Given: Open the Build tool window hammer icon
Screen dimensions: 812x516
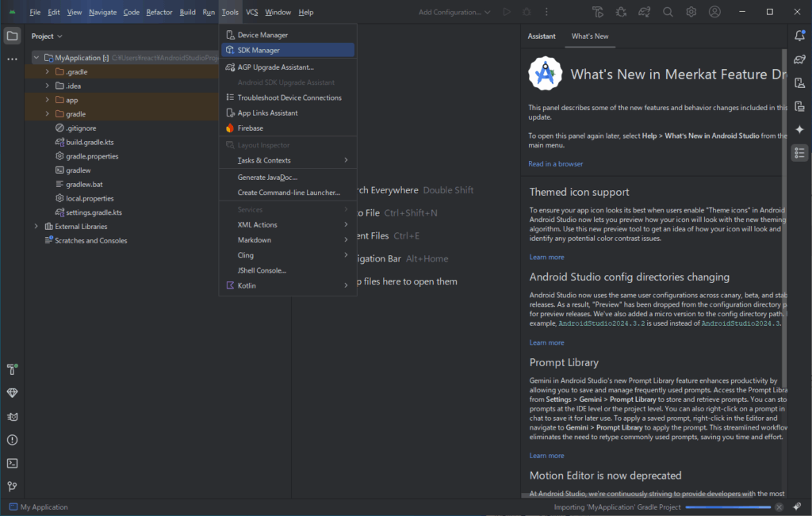Looking at the screenshot, I should [13, 369].
